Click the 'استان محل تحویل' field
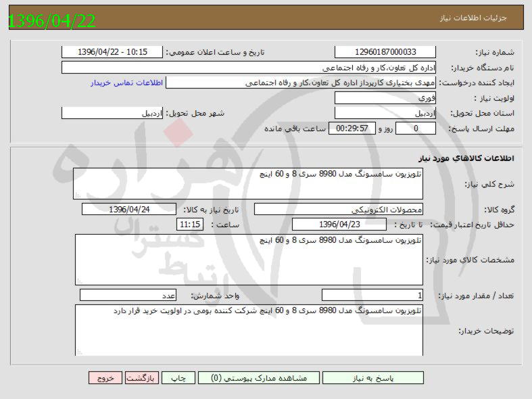This screenshot has width=532, height=399. coord(385,113)
